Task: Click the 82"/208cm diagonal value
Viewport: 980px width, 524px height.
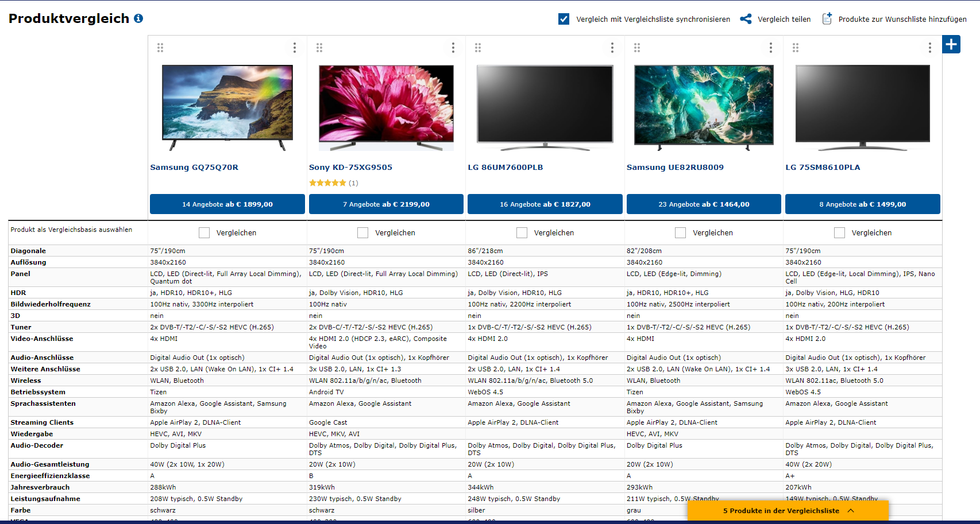Action: pyautogui.click(x=644, y=251)
